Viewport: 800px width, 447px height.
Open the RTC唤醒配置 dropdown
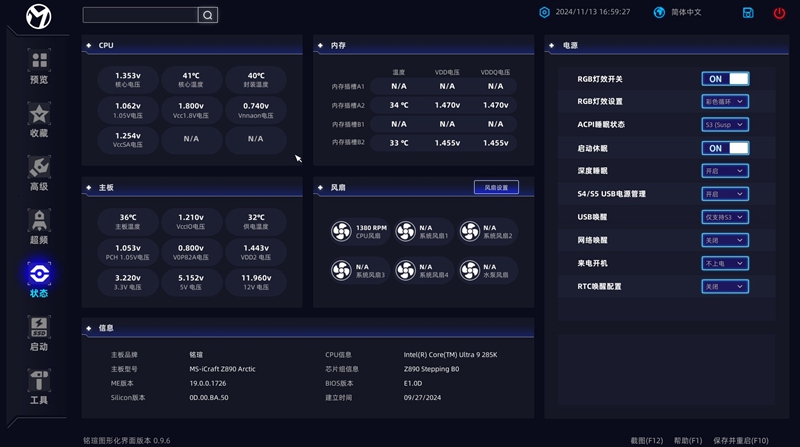coord(725,286)
